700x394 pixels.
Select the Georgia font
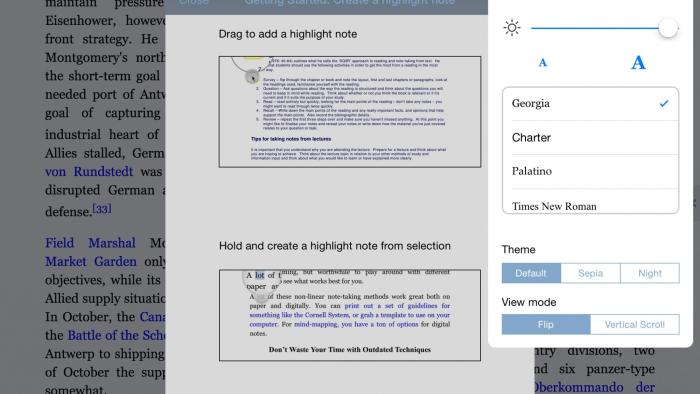click(x=590, y=104)
